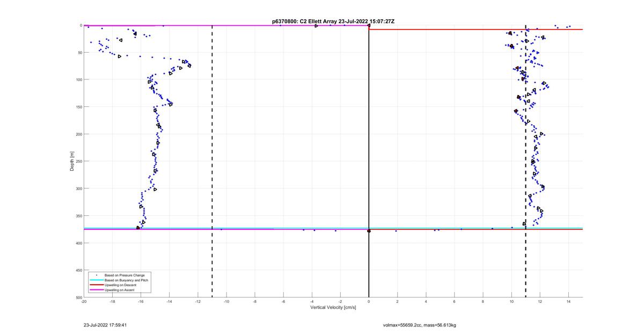Select legend entry 'Based on Buoyancy and Pitch'
The width and height of the screenshot is (644, 334).
pos(127,280)
